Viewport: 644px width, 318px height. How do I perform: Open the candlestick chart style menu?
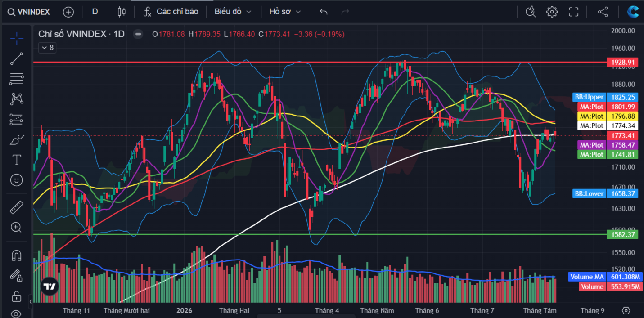pos(122,12)
